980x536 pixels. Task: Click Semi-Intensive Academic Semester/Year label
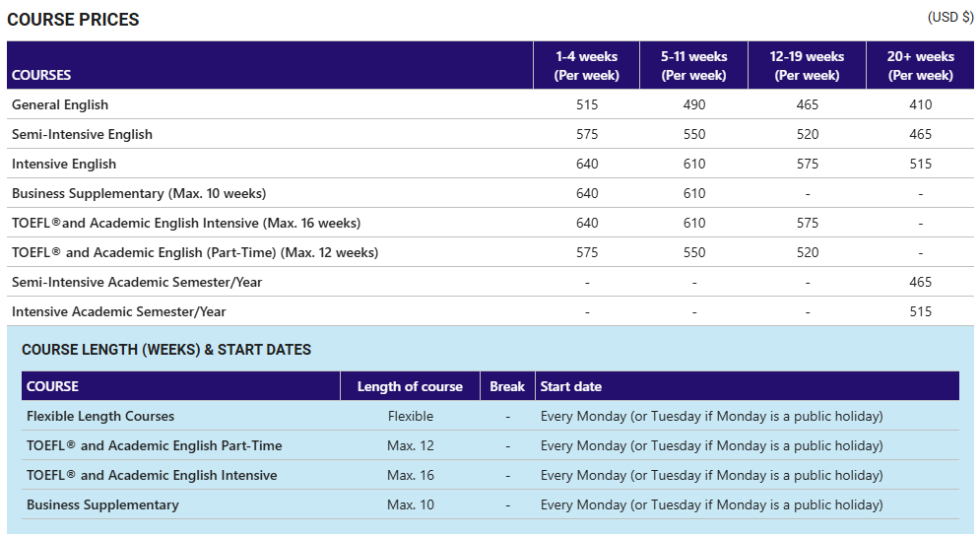click(137, 282)
